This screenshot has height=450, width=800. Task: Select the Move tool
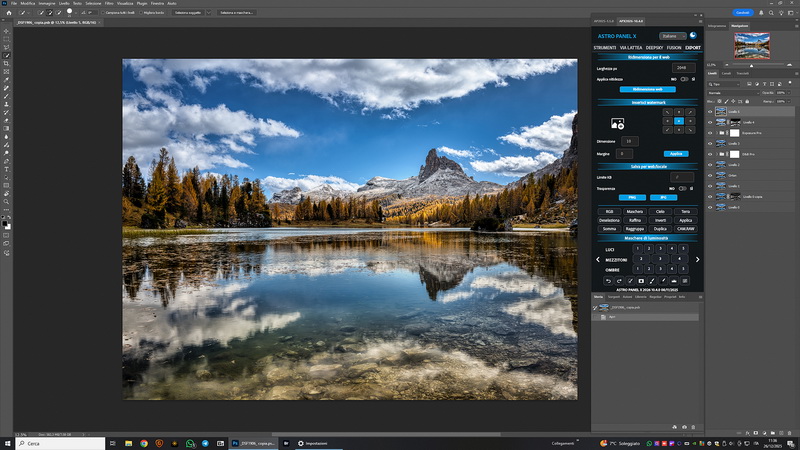pos(7,31)
